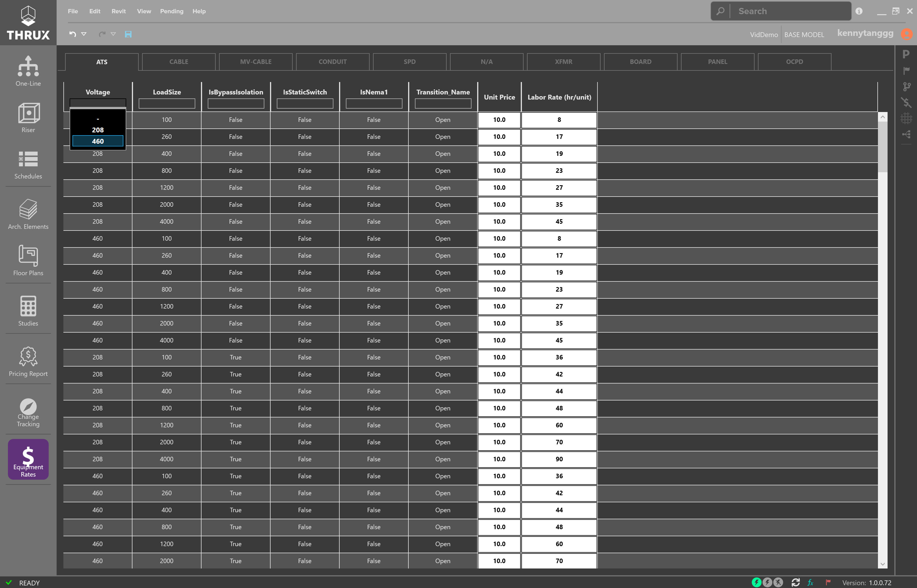Click the P icon in right panel
Image resolution: width=917 pixels, height=588 pixels.
point(906,54)
